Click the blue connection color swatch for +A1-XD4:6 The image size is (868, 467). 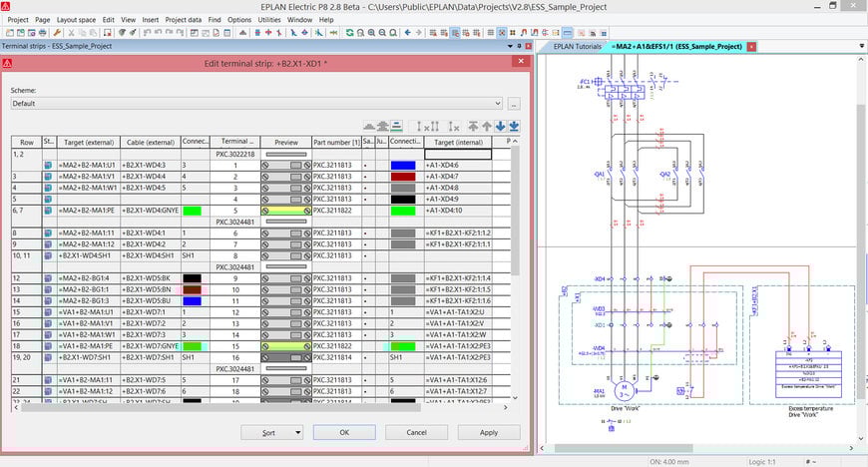(402, 165)
